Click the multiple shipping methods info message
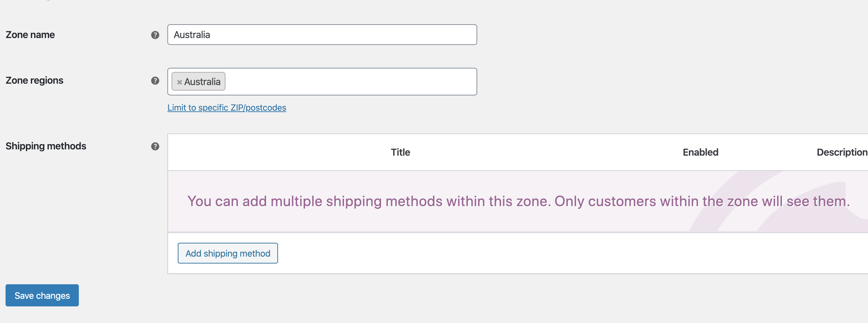This screenshot has width=868, height=323. point(518,201)
